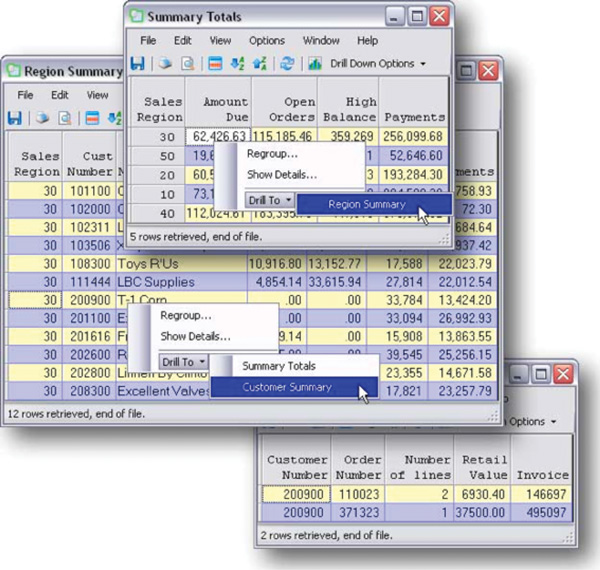Open Edit menu in Region Summary window
Viewport: 600px width, 570px height.
click(60, 95)
